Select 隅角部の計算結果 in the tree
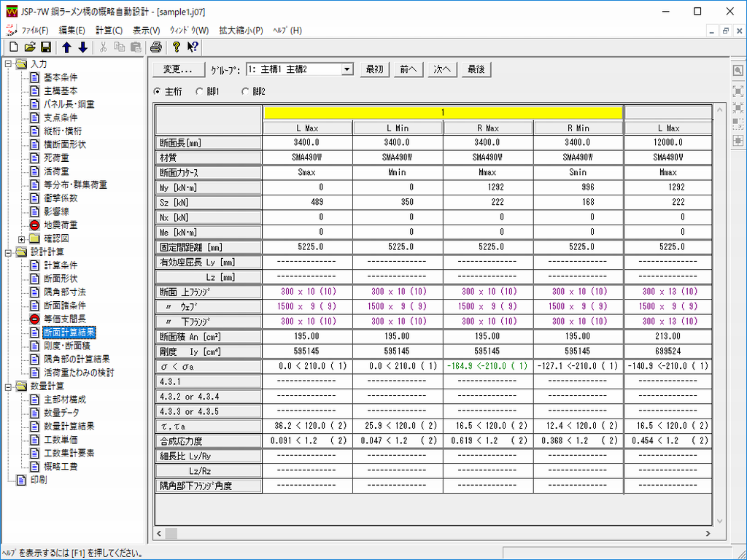This screenshot has height=560, width=747. tap(77, 359)
